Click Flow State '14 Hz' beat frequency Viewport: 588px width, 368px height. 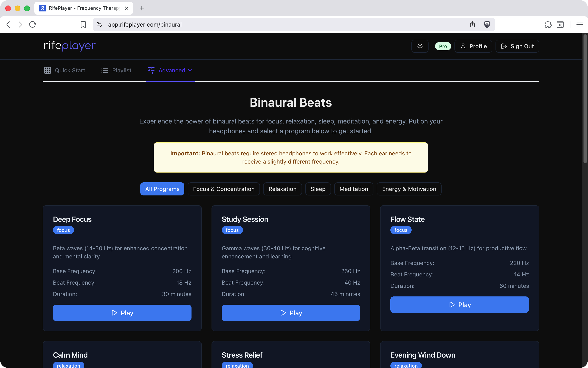pos(521,275)
